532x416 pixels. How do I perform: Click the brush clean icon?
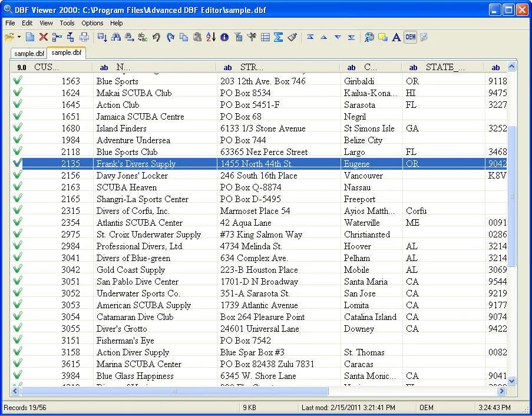tap(292, 37)
